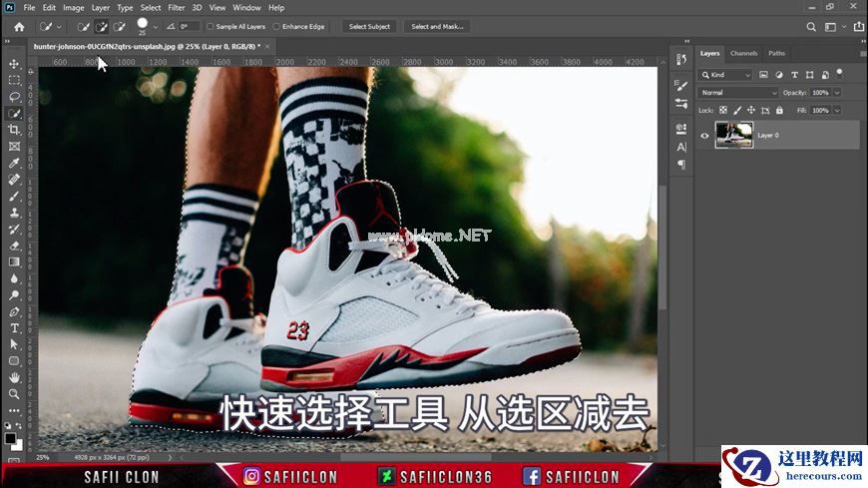Select the Rectangular Marquee tool
Viewport: 868px width, 488px height.
tap(14, 80)
